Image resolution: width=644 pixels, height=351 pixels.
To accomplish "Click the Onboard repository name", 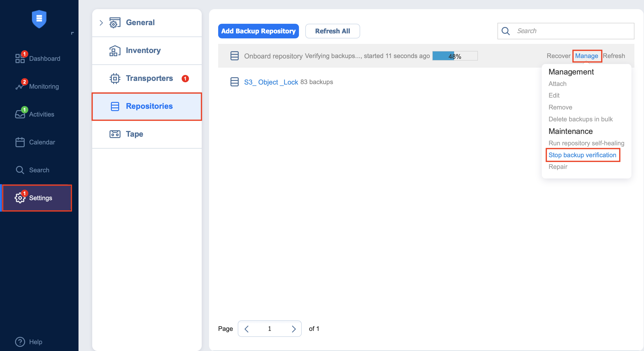I will click(273, 56).
